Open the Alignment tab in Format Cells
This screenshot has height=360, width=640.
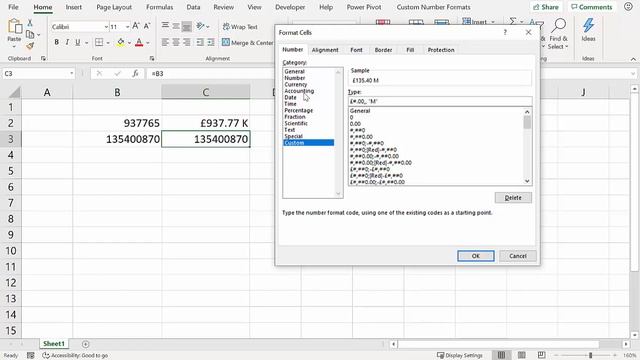pos(325,50)
